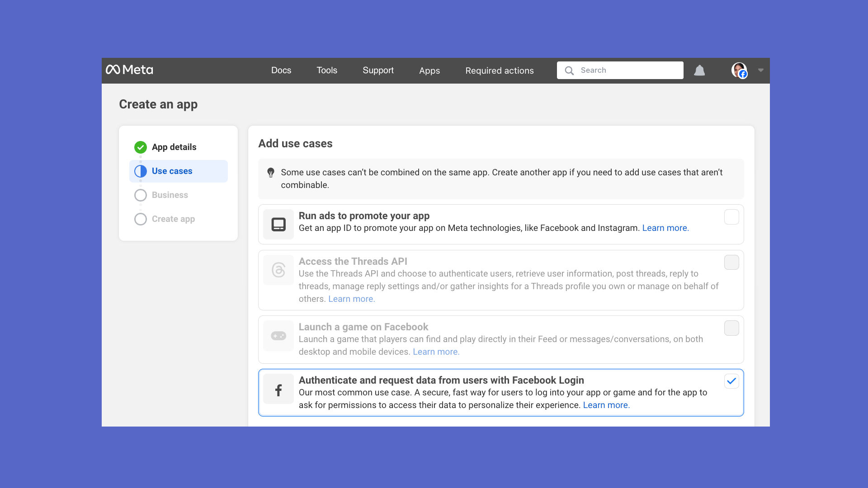The height and width of the screenshot is (488, 868).
Task: Click inside the Search field
Action: pos(628,70)
